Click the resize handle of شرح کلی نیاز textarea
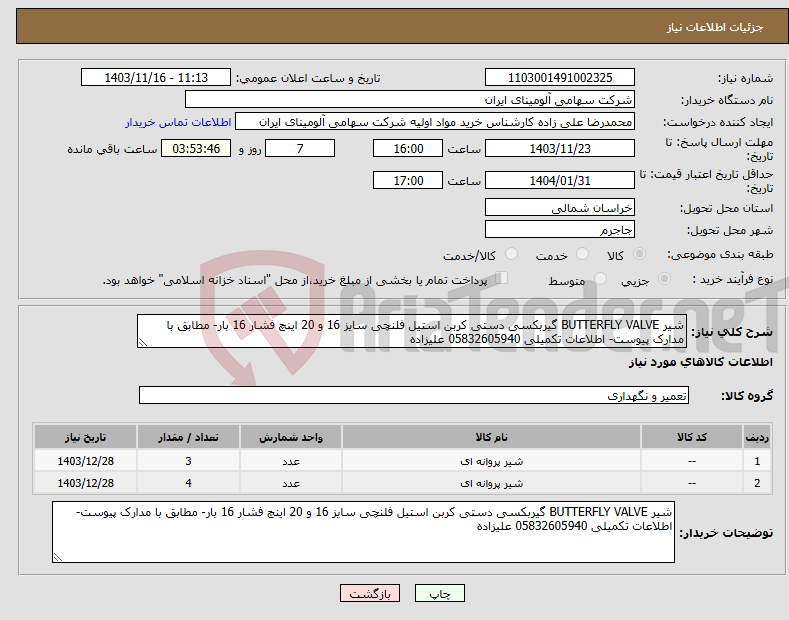 (143, 343)
